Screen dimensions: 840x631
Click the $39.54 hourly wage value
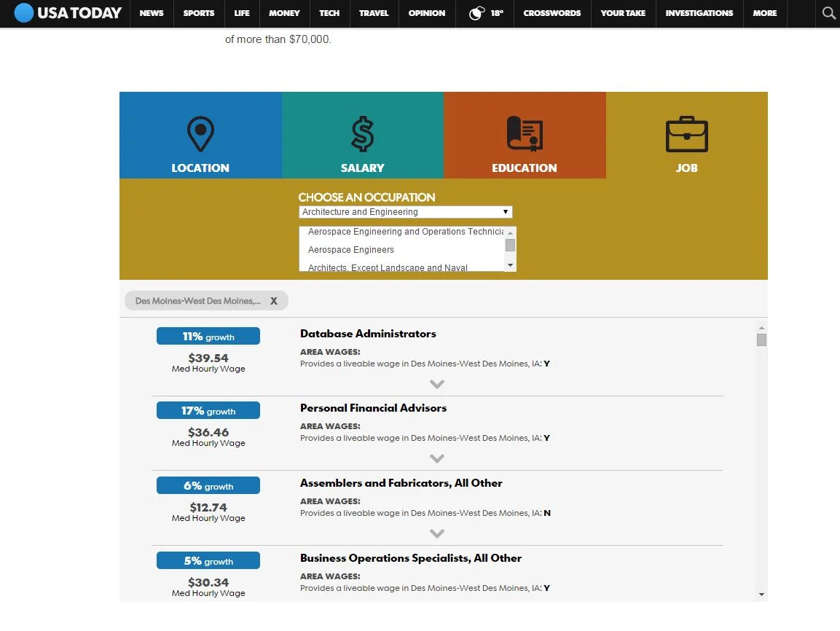[208, 358]
